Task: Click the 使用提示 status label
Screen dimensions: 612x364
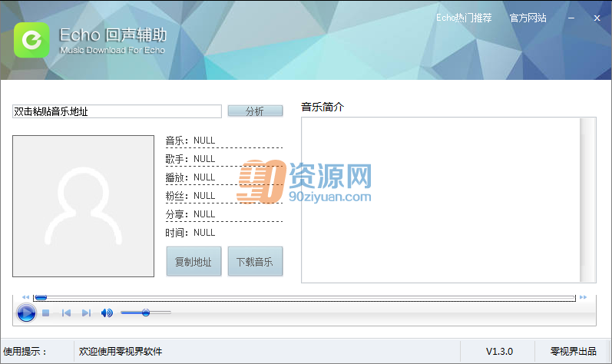Action: (25, 352)
